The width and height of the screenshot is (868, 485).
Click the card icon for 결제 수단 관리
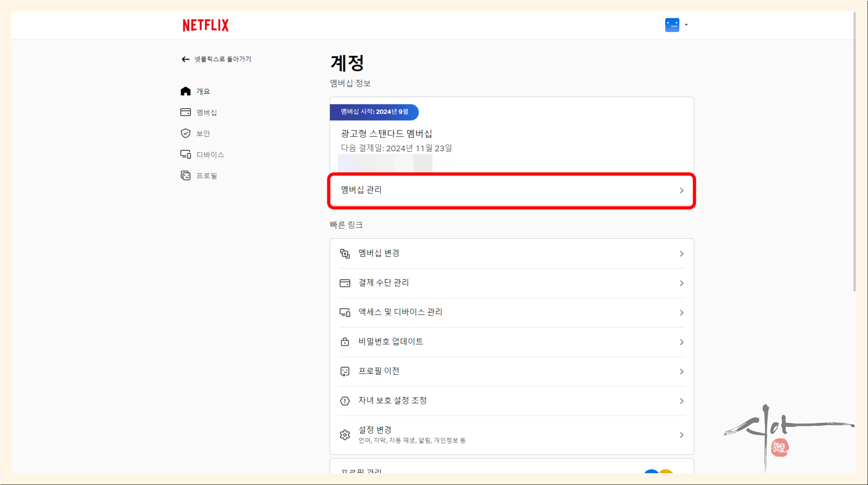(345, 283)
